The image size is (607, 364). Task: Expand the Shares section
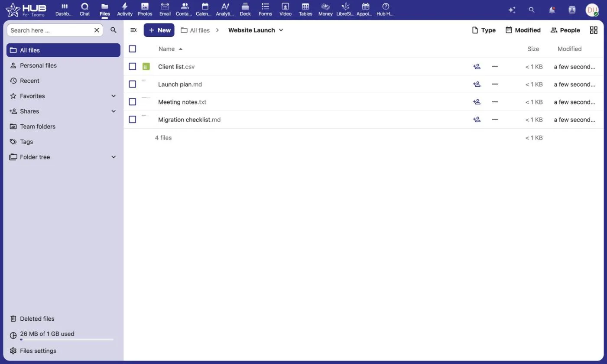tap(114, 111)
